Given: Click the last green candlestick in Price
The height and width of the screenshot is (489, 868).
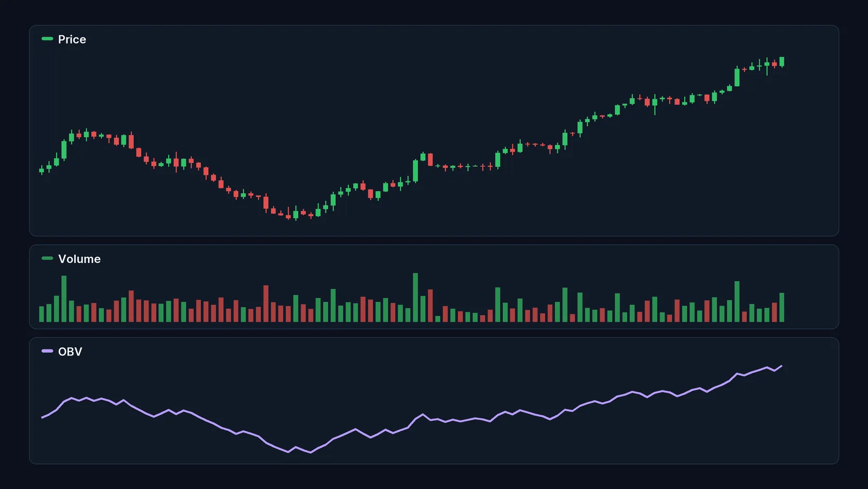Looking at the screenshot, I should click(782, 62).
